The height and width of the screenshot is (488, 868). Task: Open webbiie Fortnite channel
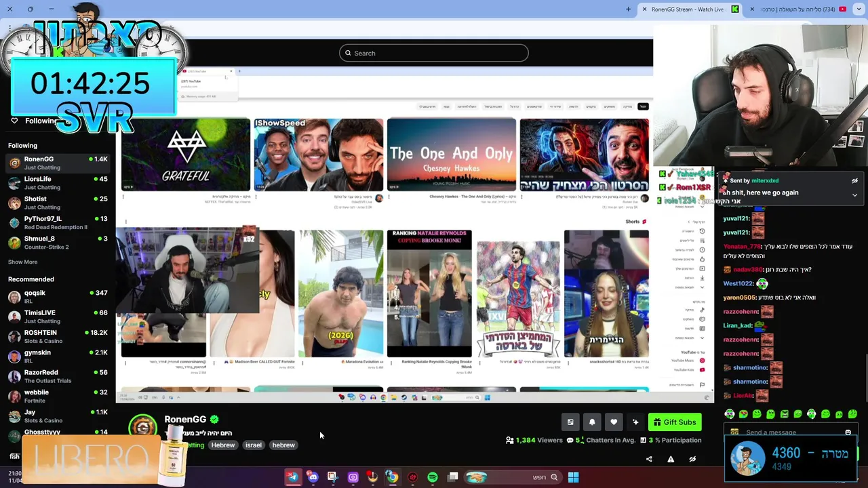click(58, 396)
